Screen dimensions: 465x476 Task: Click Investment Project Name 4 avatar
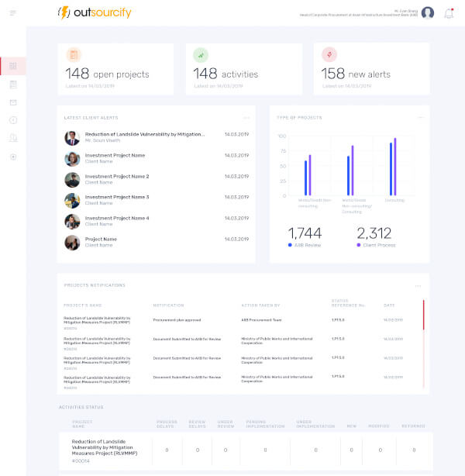72,221
